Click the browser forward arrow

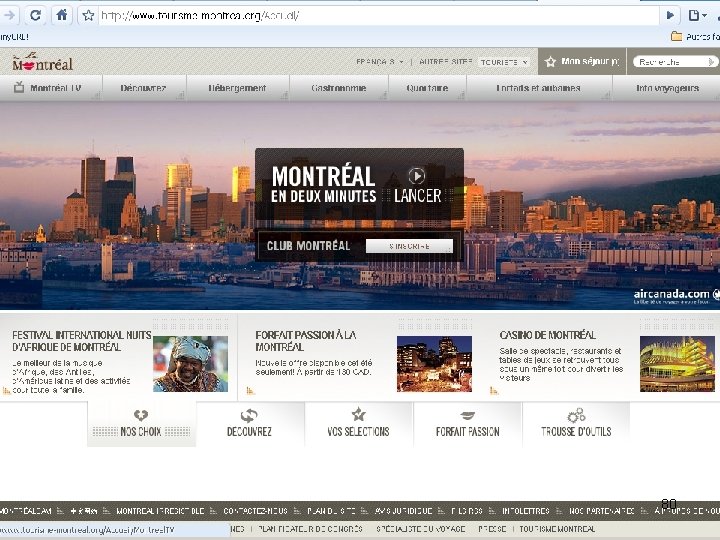(x=8, y=16)
